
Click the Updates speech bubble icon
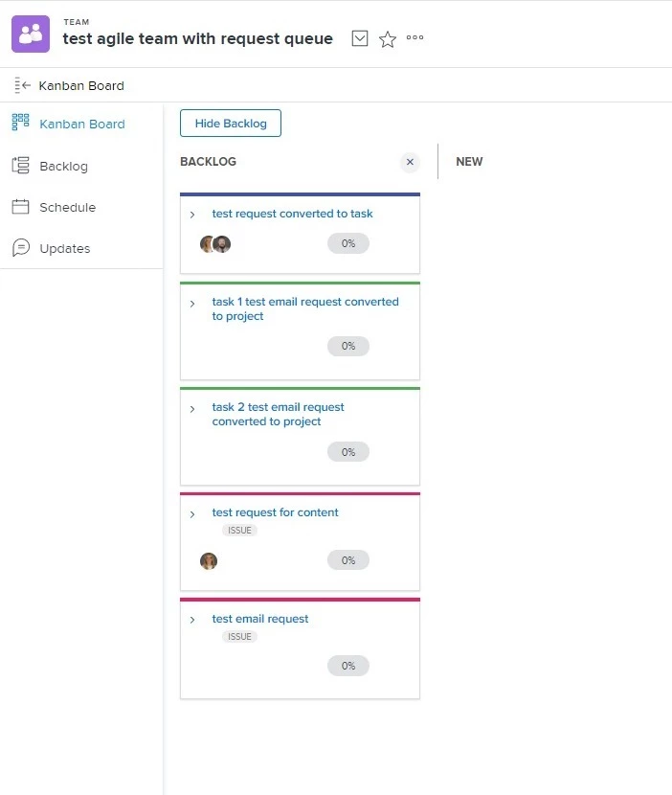pyautogui.click(x=21, y=248)
